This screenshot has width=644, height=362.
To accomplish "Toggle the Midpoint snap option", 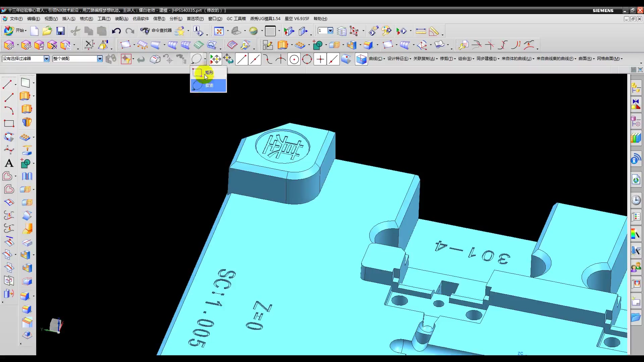I will click(255, 60).
